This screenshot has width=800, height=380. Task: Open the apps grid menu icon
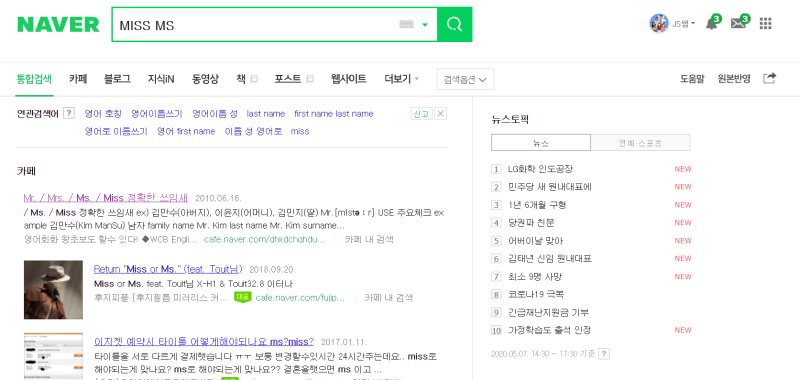point(766,23)
